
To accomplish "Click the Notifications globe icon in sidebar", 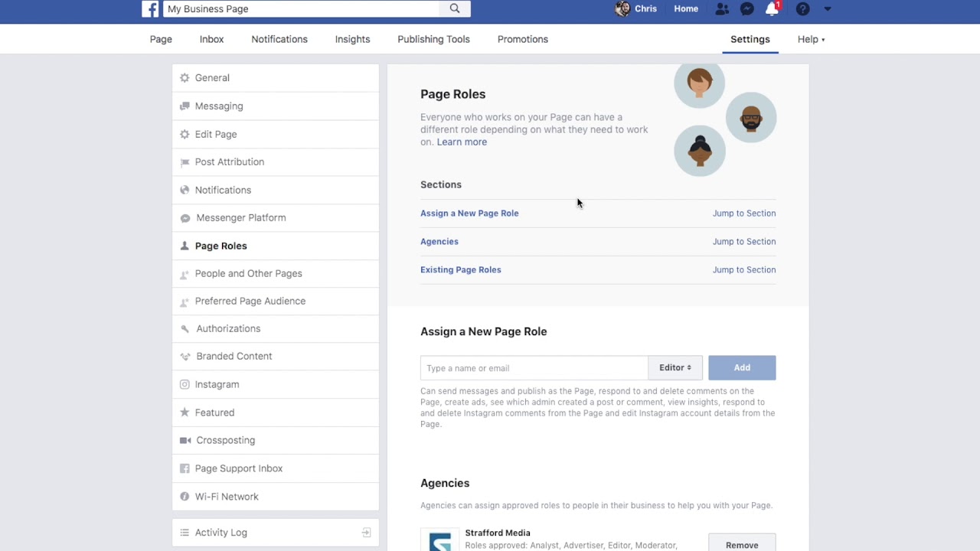I will pyautogui.click(x=185, y=190).
